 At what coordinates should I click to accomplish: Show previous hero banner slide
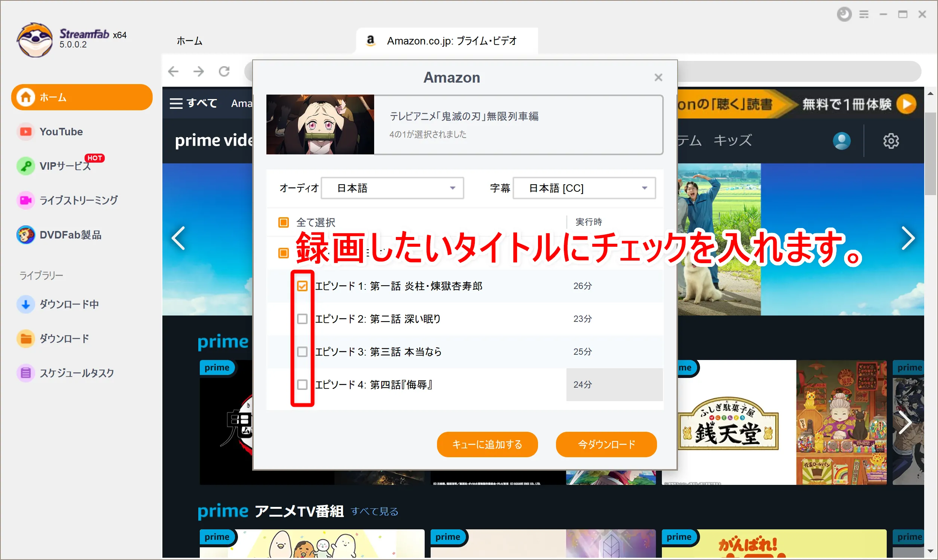(178, 238)
